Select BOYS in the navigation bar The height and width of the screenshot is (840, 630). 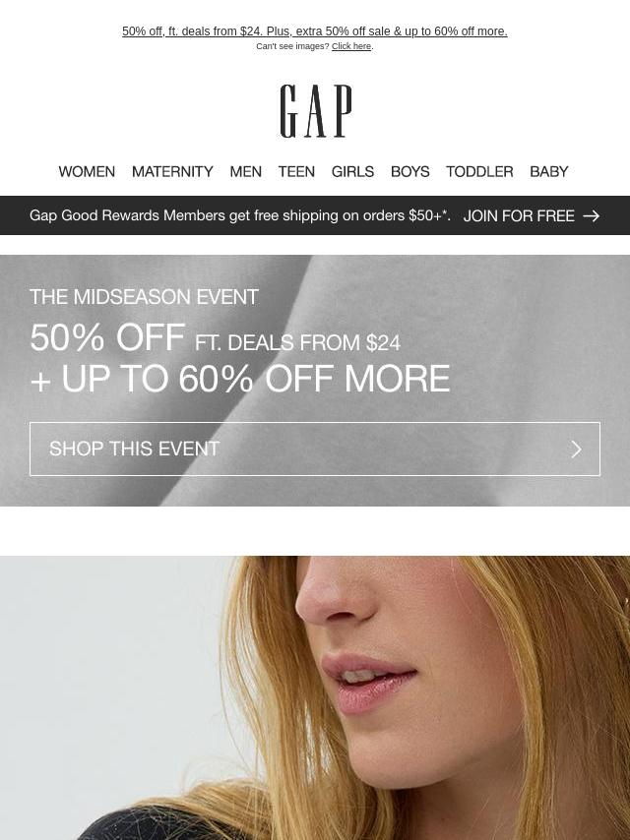click(410, 171)
